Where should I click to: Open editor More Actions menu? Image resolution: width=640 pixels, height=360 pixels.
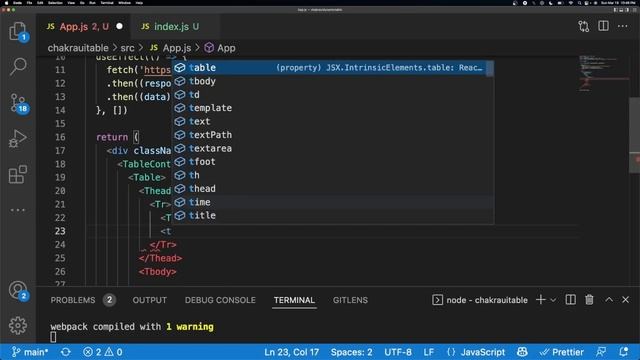pos(623,26)
